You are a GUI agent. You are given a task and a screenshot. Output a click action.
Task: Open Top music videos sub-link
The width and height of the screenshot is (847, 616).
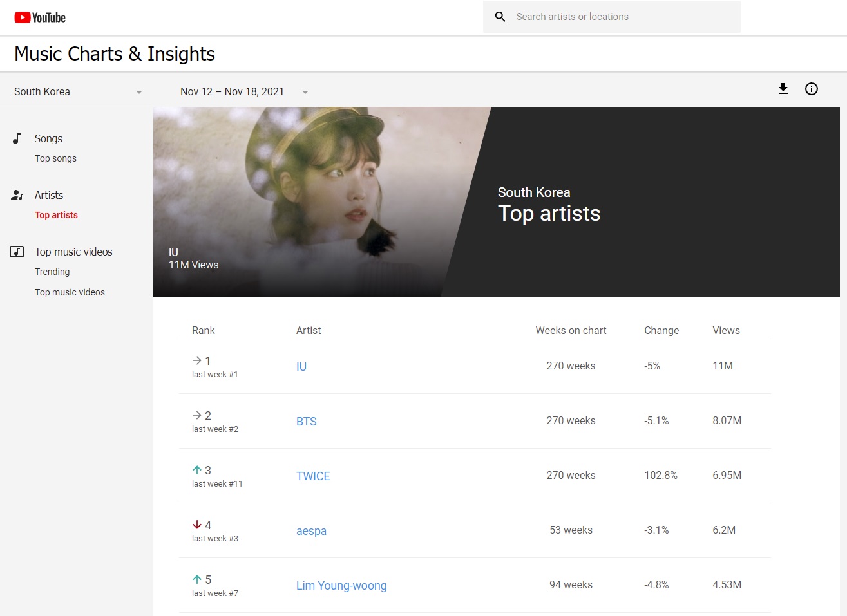(70, 292)
